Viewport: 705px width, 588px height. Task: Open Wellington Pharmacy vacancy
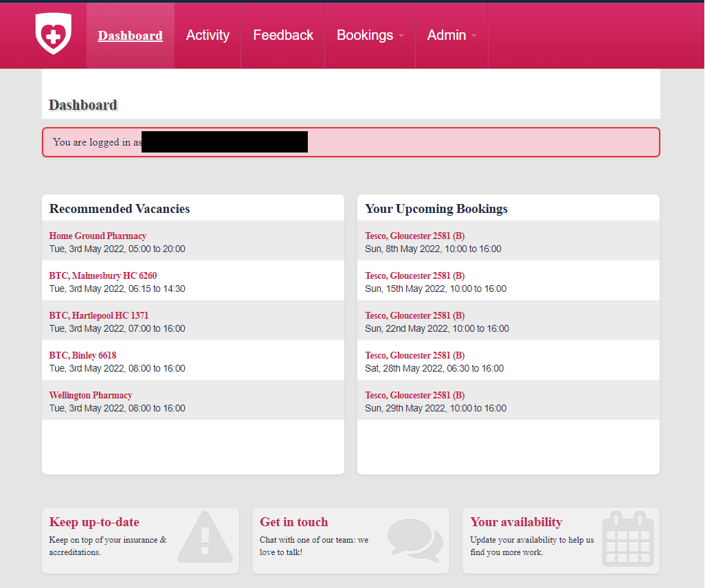[91, 395]
